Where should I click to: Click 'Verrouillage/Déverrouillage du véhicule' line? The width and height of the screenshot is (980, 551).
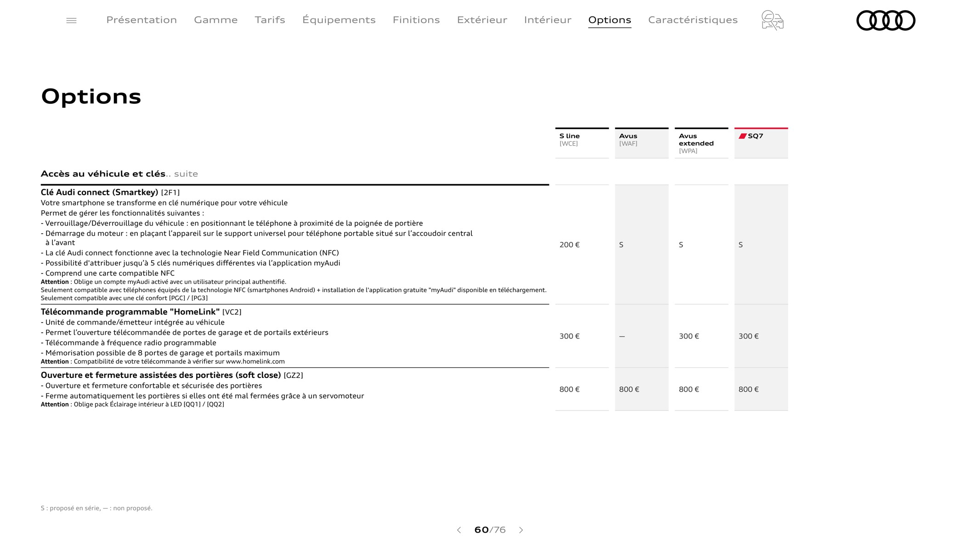(x=232, y=223)
